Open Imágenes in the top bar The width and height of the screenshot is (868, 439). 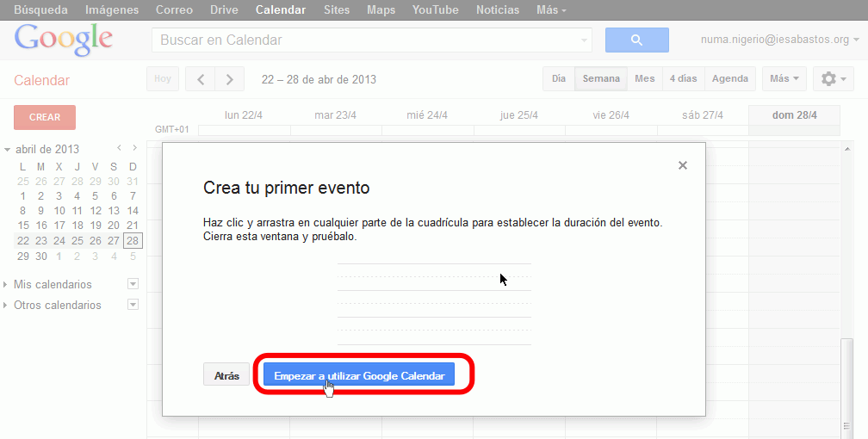(x=112, y=10)
